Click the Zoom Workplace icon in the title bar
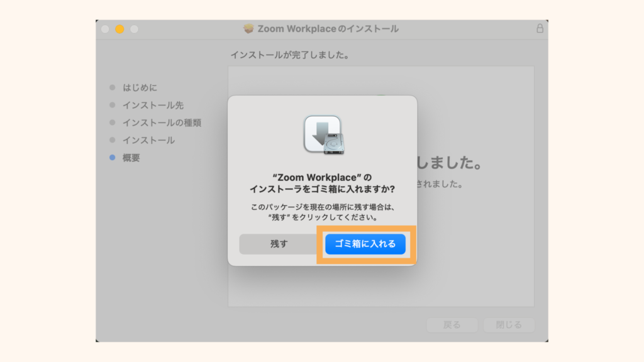The height and width of the screenshot is (362, 644). pos(248,28)
